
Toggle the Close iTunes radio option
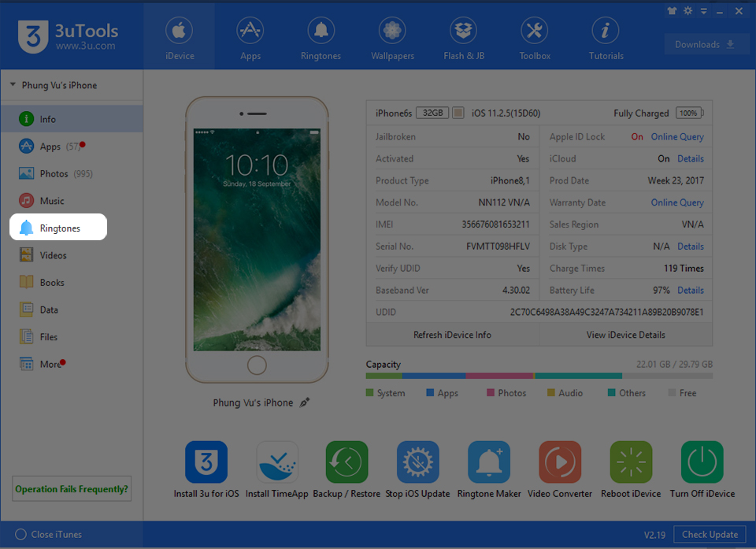coord(20,534)
